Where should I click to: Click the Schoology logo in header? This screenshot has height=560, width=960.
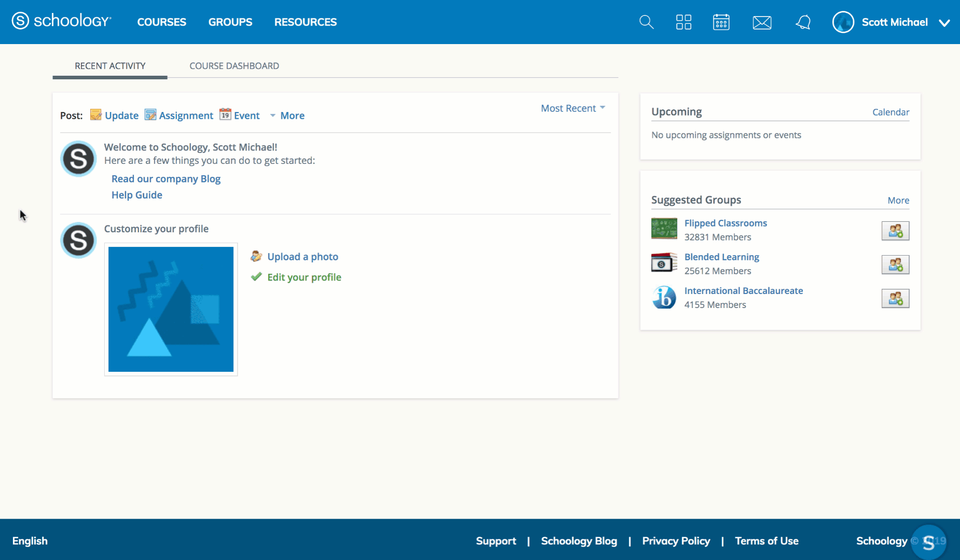pos(61,21)
